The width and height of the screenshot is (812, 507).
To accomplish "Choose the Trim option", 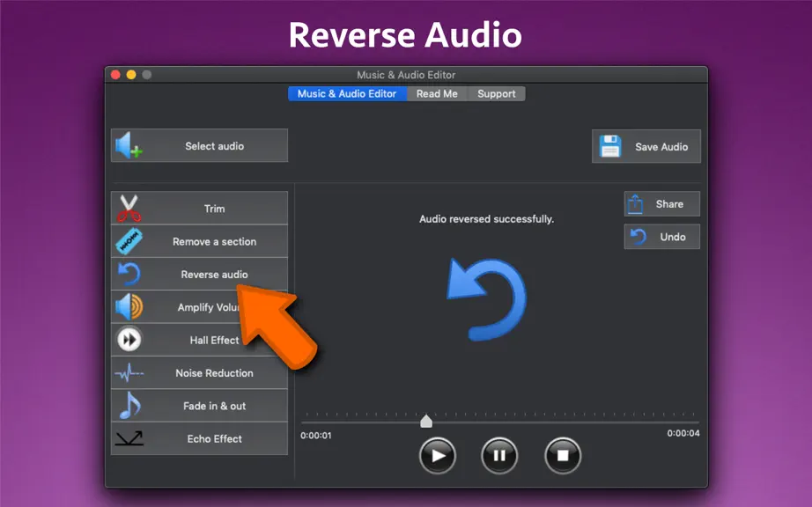I will (199, 208).
